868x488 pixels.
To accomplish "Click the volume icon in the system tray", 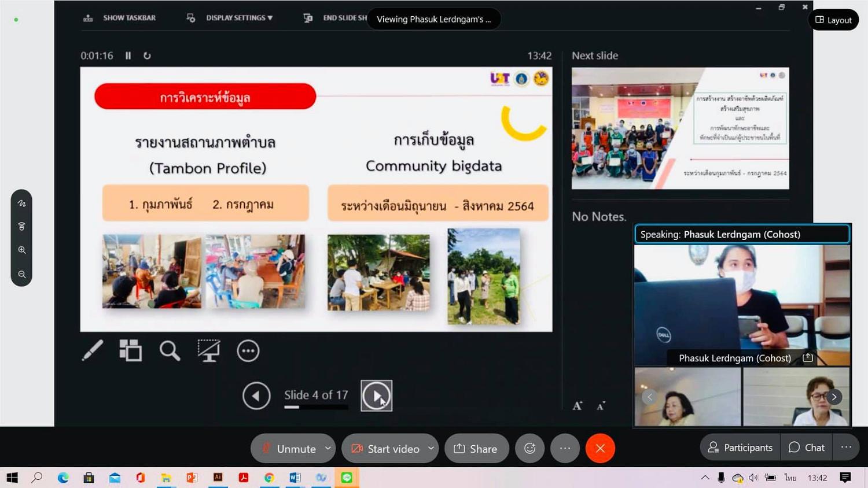I will pos(753,478).
